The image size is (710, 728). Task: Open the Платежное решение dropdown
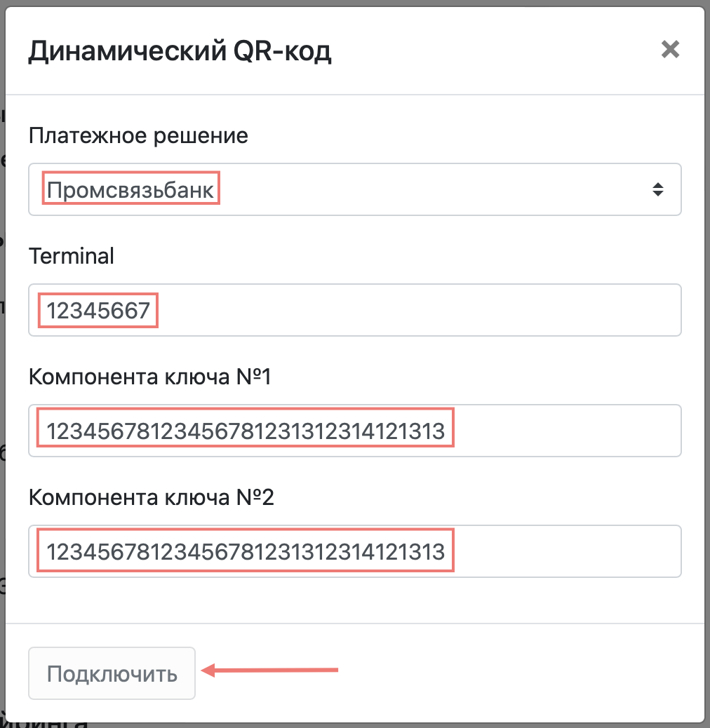[x=355, y=189]
